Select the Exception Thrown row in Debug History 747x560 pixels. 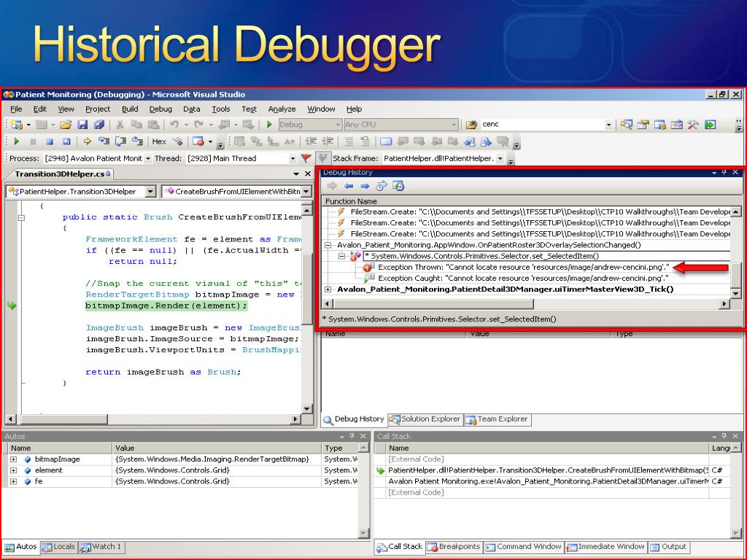(x=524, y=267)
